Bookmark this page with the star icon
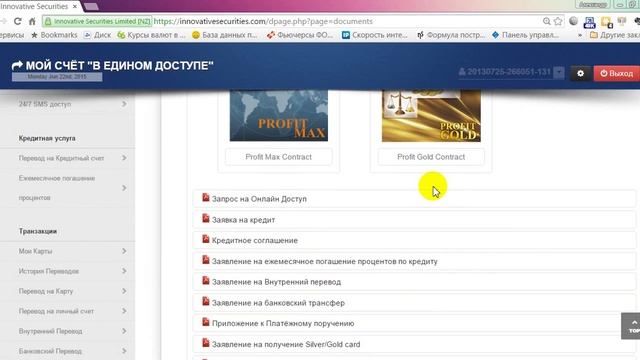This screenshot has width=640, height=360. coord(558,21)
